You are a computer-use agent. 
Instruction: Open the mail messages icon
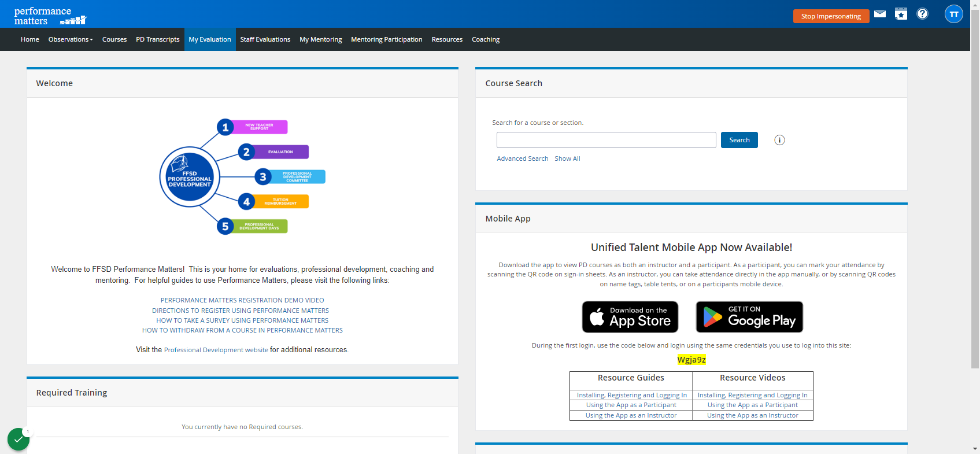pyautogui.click(x=879, y=14)
